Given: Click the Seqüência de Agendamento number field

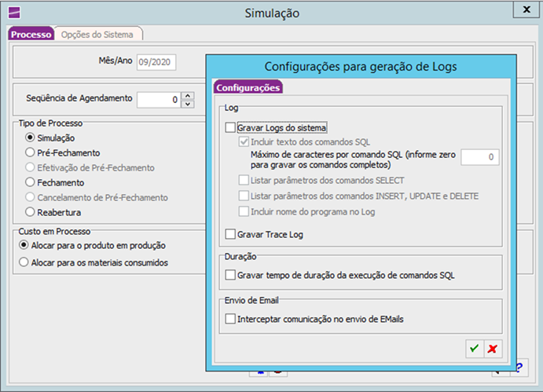Looking at the screenshot, I should 158,100.
